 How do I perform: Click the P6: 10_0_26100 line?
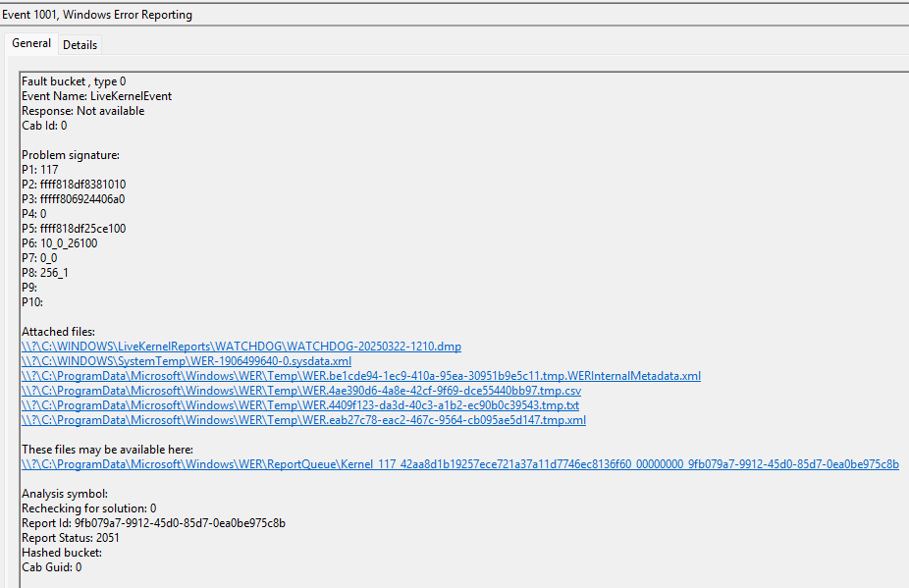point(59,243)
